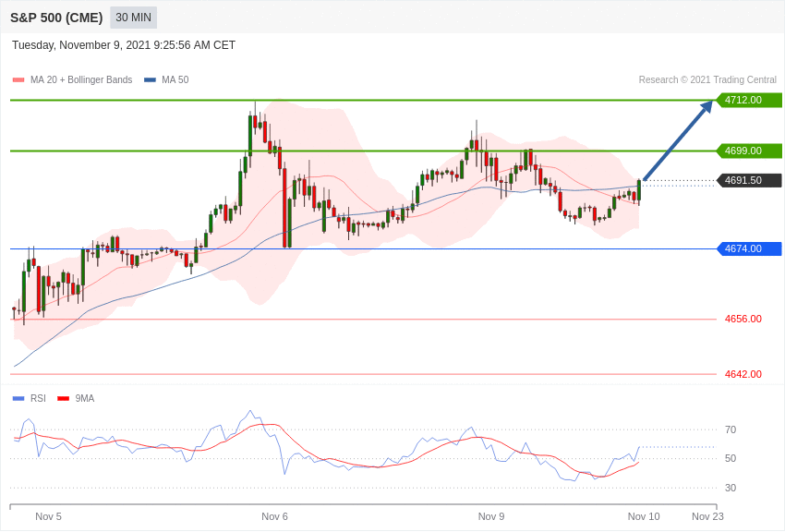Click the Nov 9 date axis label
785x532 pixels.
(491, 516)
